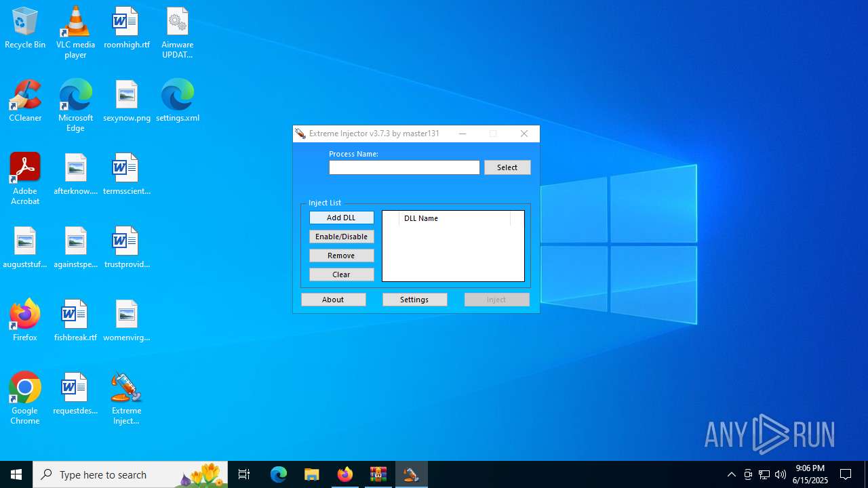Open Task View in taskbar
Image resolution: width=868 pixels, height=488 pixels.
(244, 474)
